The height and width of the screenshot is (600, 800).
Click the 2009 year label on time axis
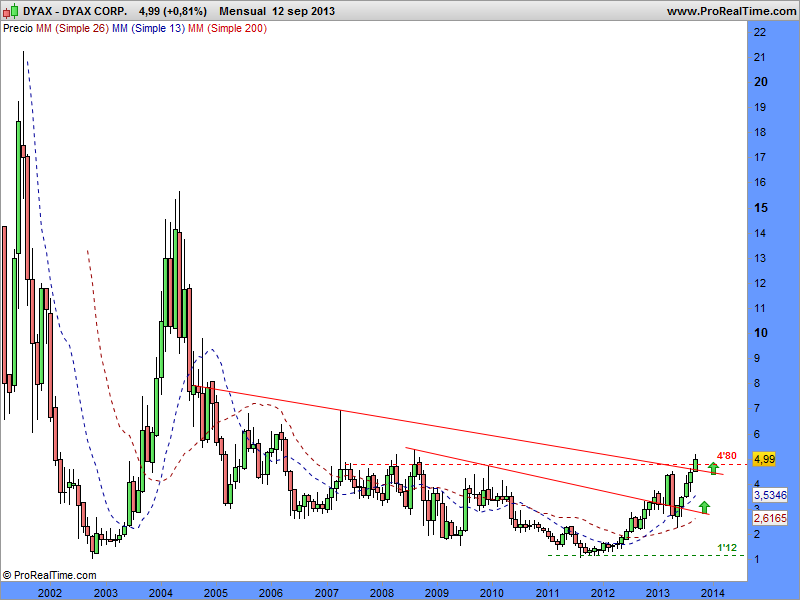click(437, 593)
